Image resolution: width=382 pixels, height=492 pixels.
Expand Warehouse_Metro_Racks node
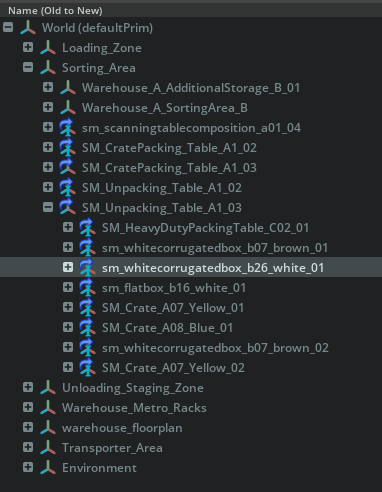28,407
